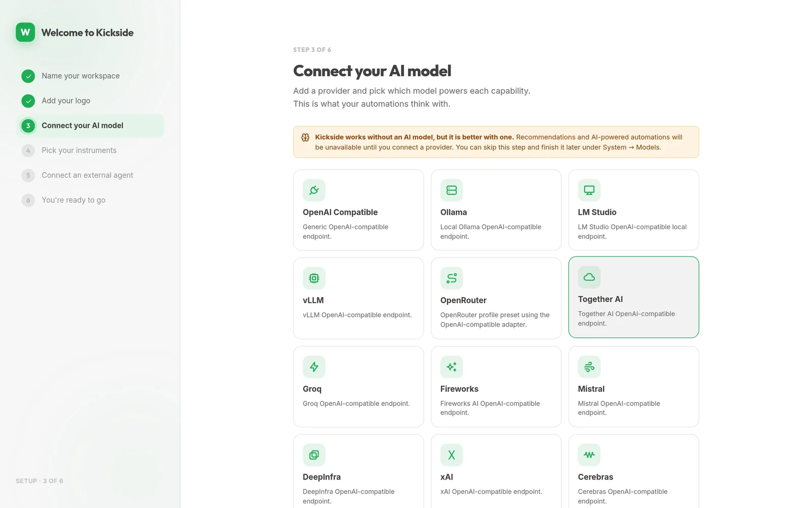The width and height of the screenshot is (812, 508).
Task: Click the step 6 number badge
Action: coord(28,201)
